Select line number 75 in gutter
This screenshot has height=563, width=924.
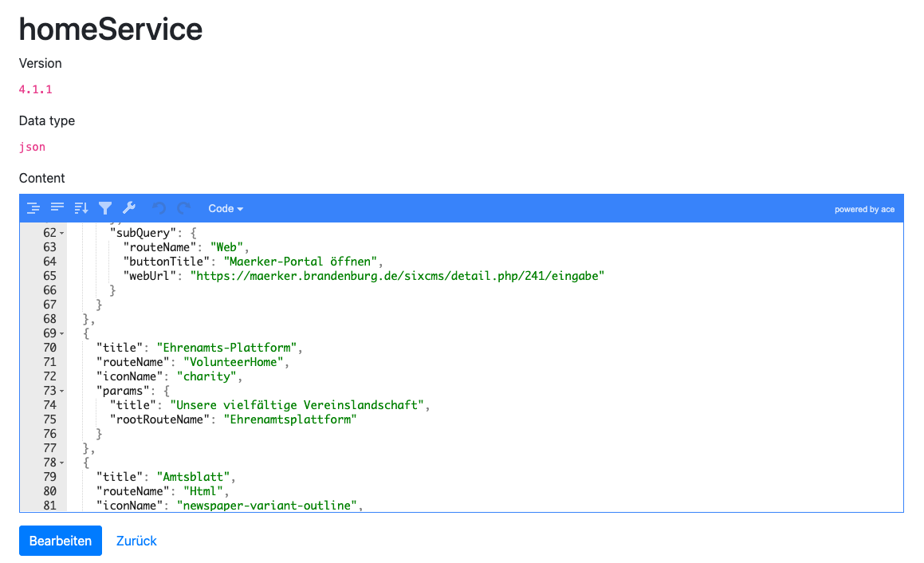tap(49, 419)
